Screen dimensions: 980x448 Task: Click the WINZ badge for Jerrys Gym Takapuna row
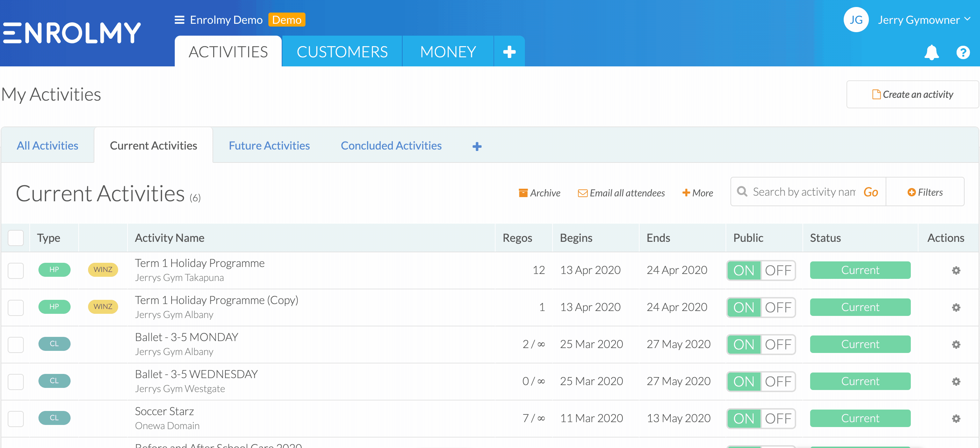[x=103, y=270]
